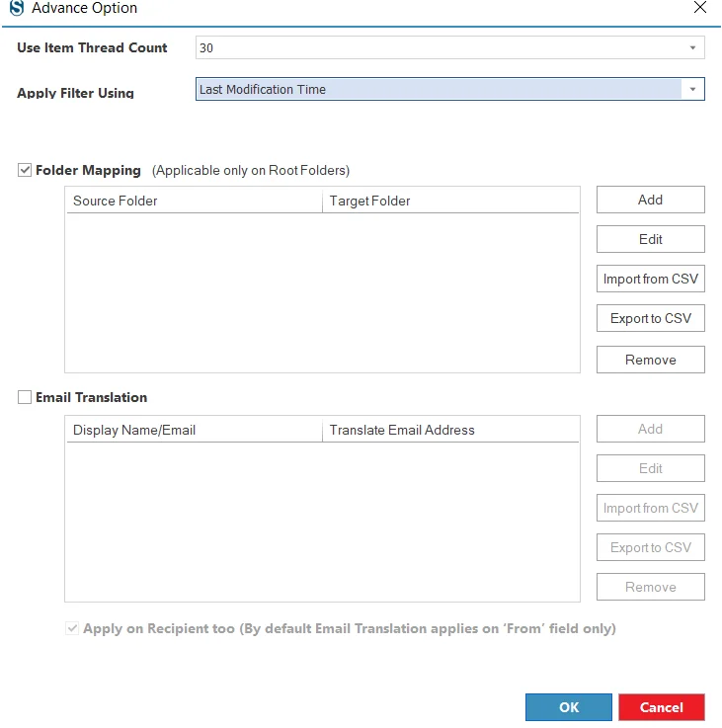Remove the selected folder mapping

(651, 360)
